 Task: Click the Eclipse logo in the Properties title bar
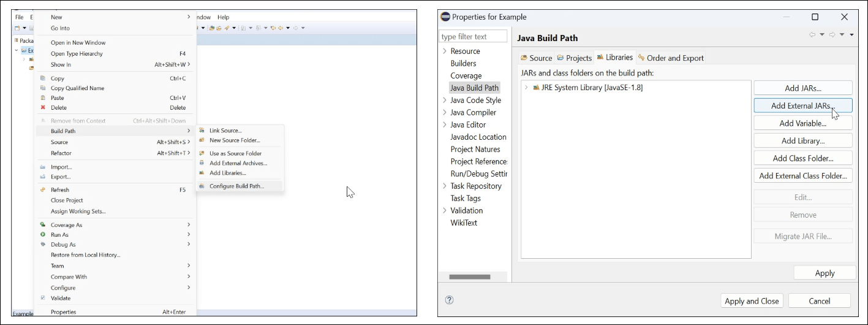coord(445,17)
